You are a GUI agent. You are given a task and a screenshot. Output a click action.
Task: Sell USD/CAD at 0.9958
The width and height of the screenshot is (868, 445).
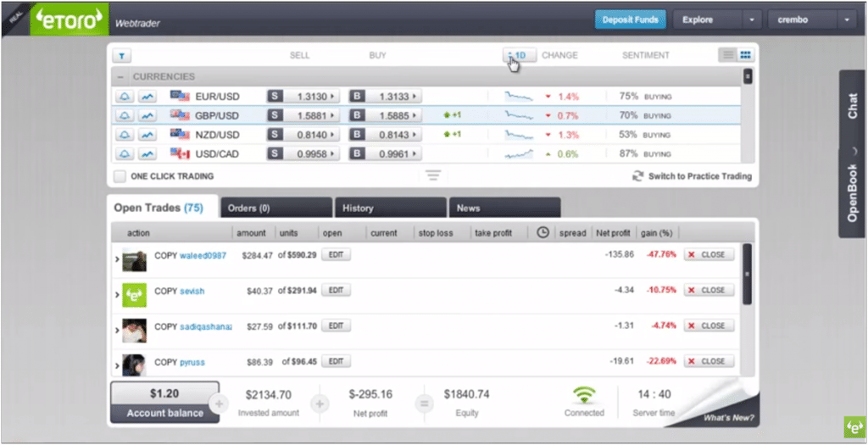(x=303, y=154)
